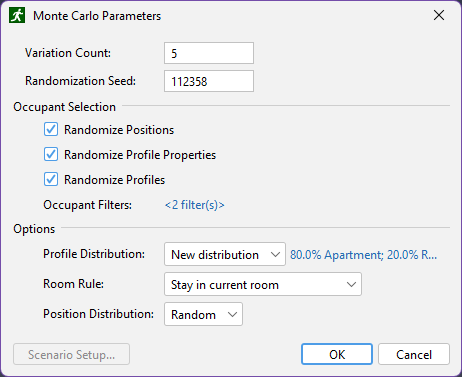Click the Room Rule label
The image size is (462, 377).
pos(74,284)
